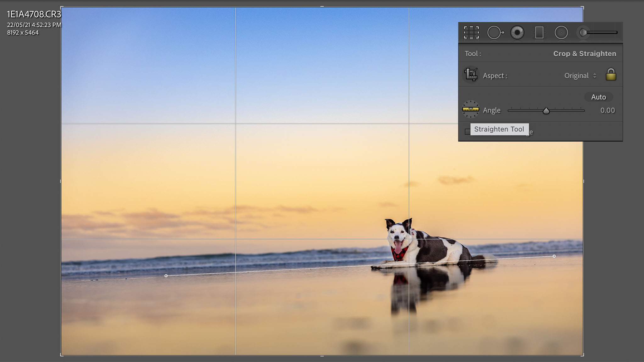Viewport: 644px width, 362px height.
Task: Activate the Straighten Tool level icon
Action: (470, 109)
